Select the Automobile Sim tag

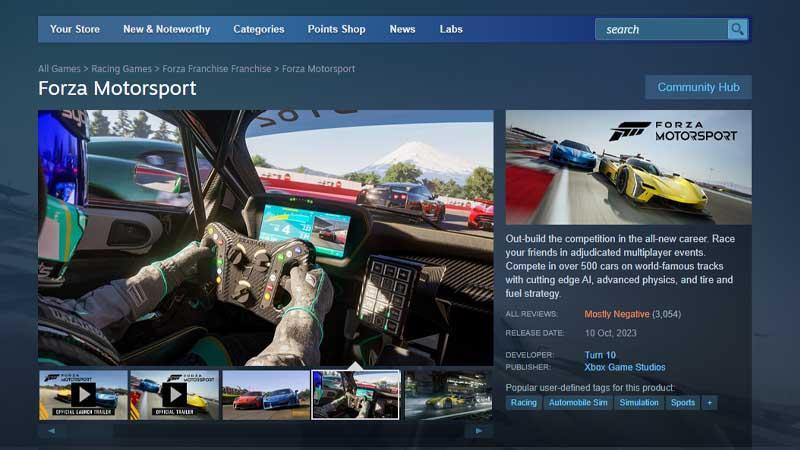[578, 403]
